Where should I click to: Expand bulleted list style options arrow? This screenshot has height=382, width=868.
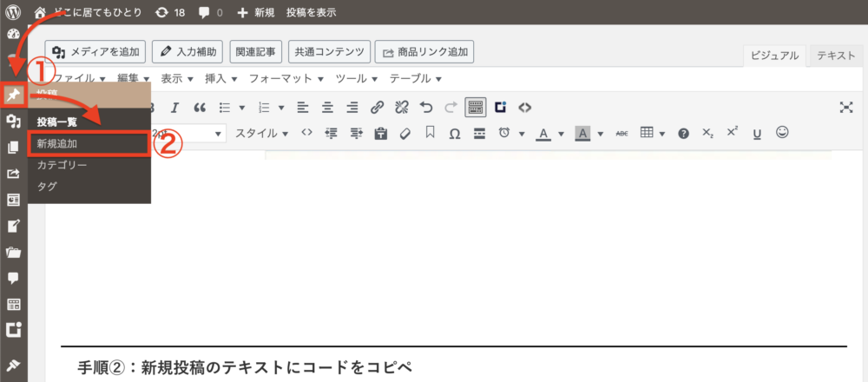tap(242, 108)
